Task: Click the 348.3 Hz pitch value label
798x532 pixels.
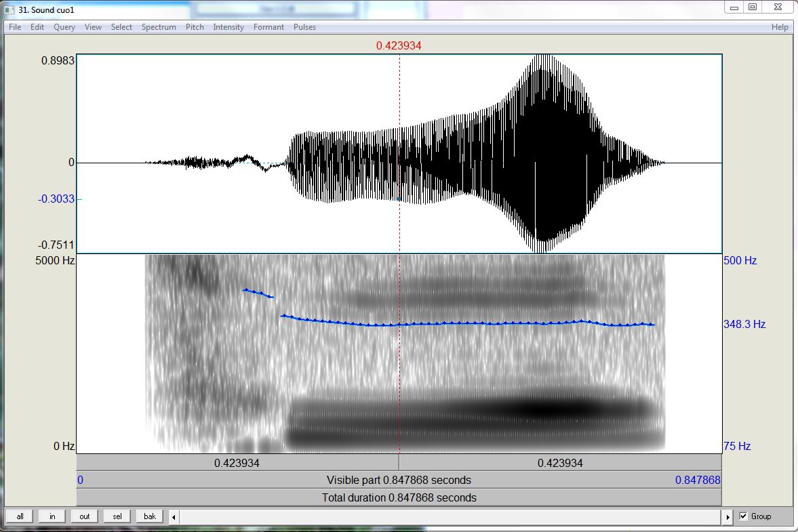Action: [744, 324]
